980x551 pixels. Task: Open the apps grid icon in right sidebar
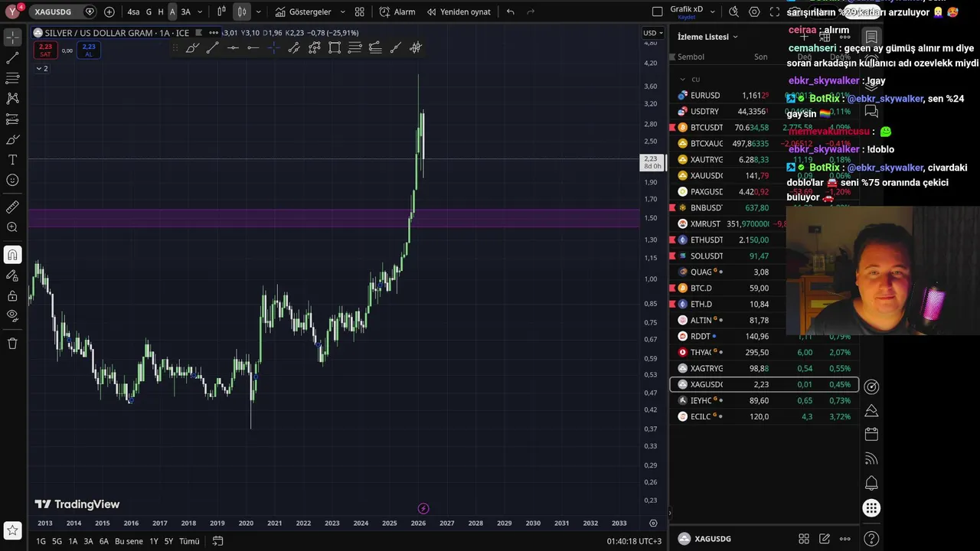coord(871,508)
